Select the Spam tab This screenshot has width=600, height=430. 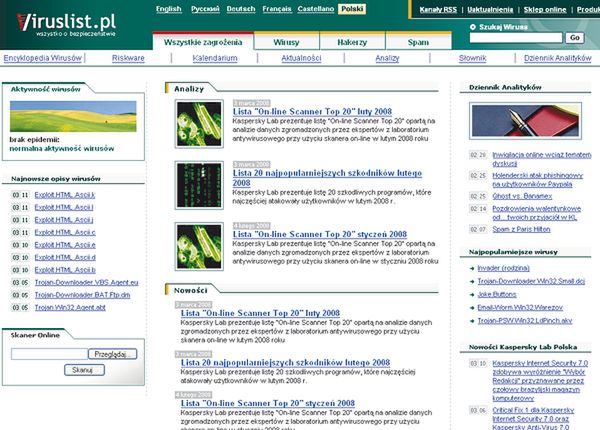(418, 42)
